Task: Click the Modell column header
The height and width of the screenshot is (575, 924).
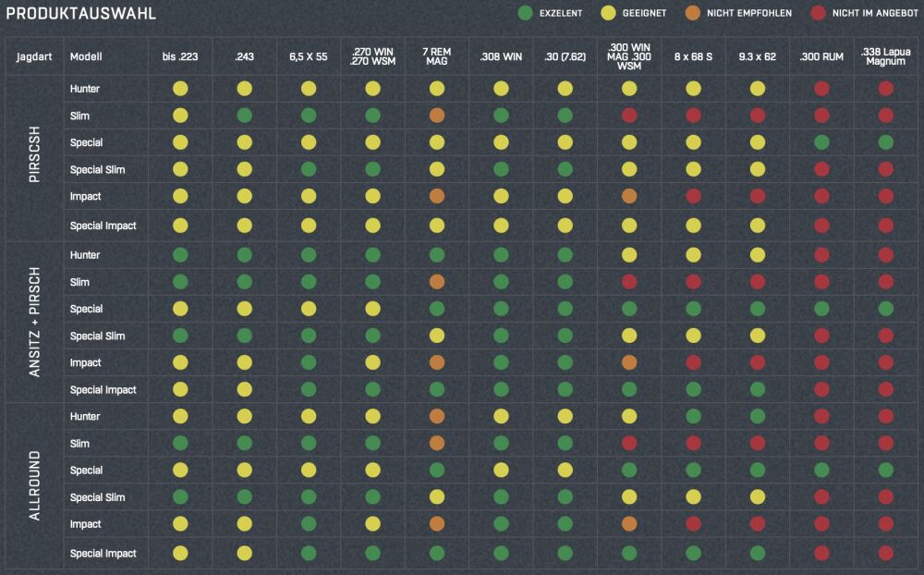Action: (85, 56)
